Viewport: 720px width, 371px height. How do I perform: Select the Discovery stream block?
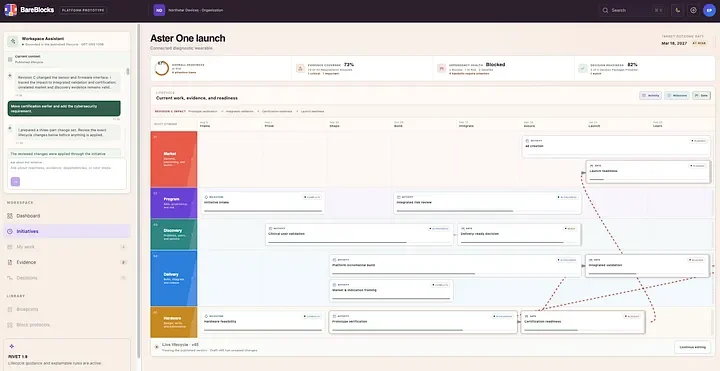(174, 234)
